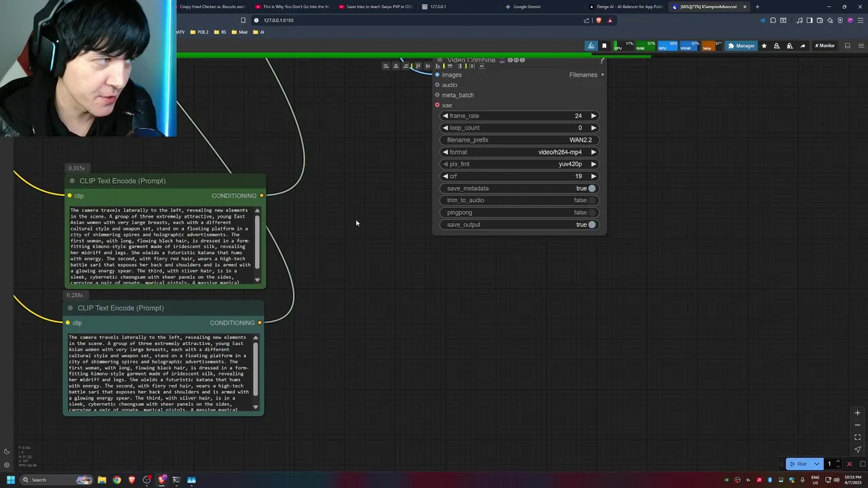This screenshot has height=488, width=868.
Task: Open settings gear at bottom left
Action: (x=7, y=465)
